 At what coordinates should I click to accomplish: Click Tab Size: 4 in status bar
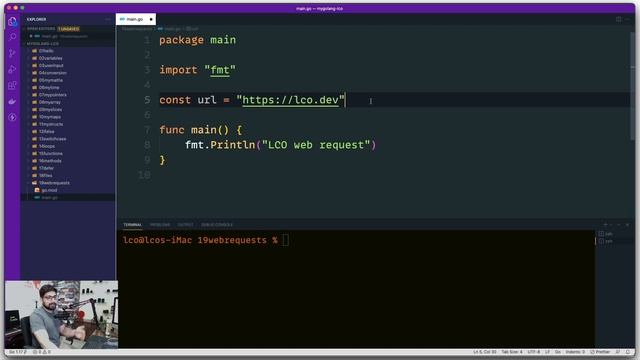tap(511, 352)
